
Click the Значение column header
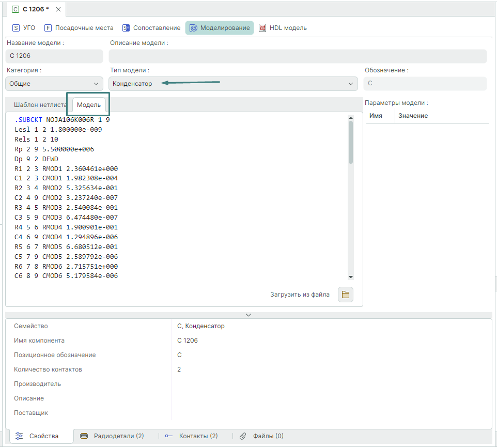pyautogui.click(x=413, y=116)
